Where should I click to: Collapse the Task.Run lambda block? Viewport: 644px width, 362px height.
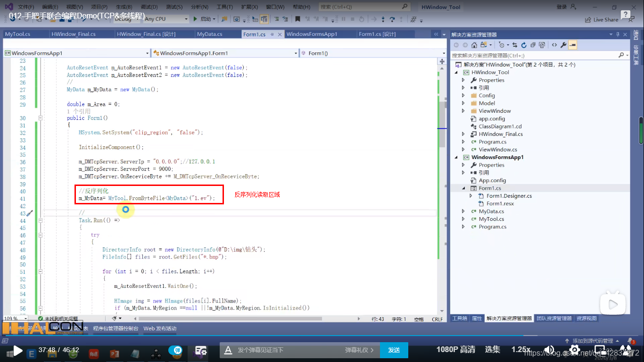[41, 220]
